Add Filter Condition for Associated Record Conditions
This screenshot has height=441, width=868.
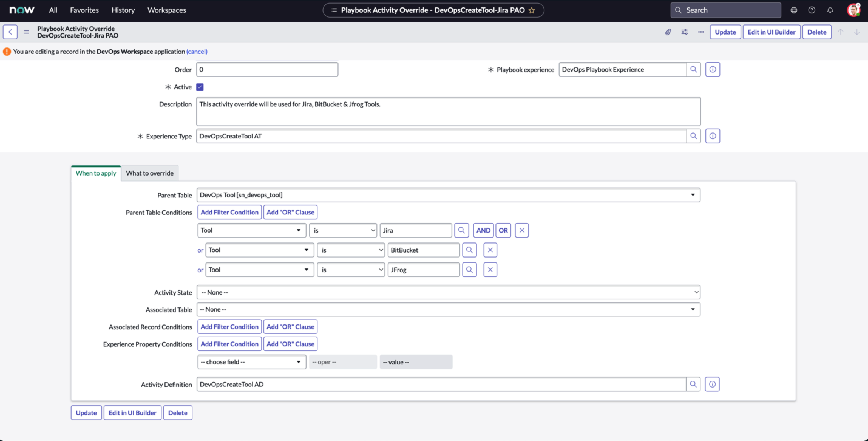tap(229, 327)
